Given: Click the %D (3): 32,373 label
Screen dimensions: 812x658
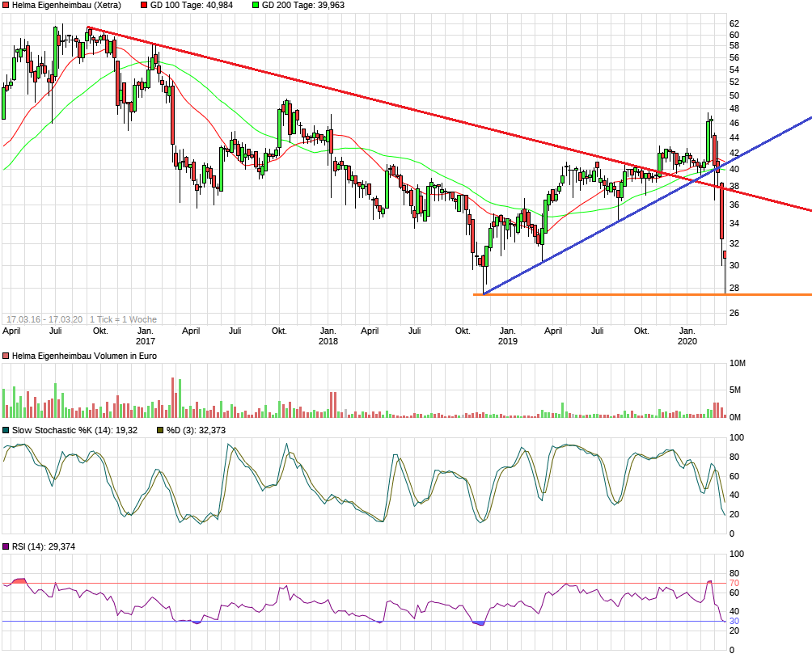Looking at the screenshot, I should pos(196,430).
